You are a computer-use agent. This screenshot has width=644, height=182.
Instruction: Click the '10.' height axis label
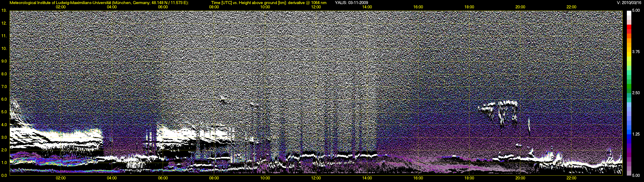tap(4, 48)
